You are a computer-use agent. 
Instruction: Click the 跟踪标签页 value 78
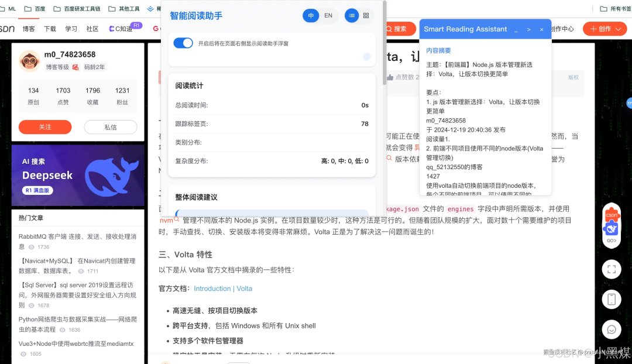365,123
